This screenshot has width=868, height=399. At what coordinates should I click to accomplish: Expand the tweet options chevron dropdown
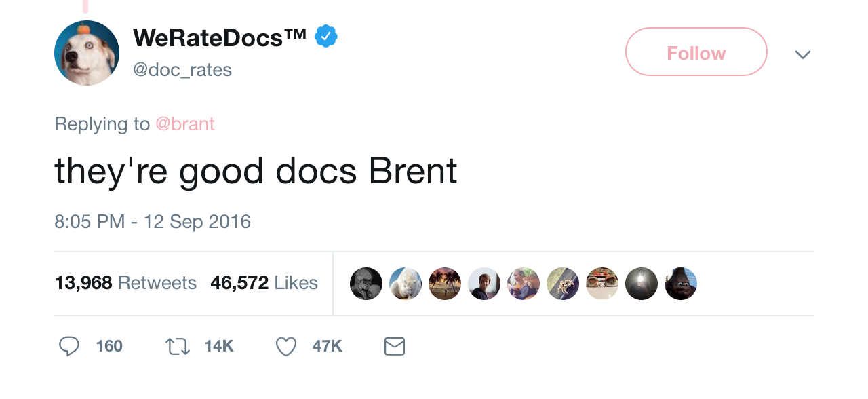pyautogui.click(x=803, y=54)
